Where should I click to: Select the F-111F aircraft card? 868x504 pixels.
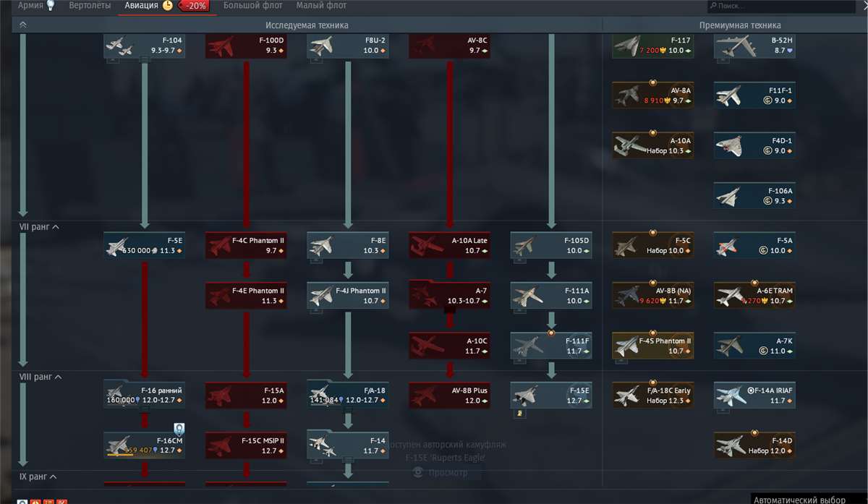tap(551, 346)
